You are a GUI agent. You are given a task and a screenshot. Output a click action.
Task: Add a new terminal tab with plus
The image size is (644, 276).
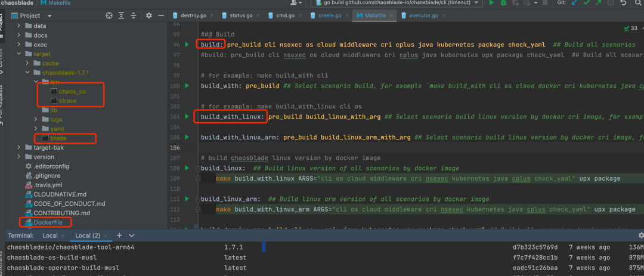point(119,235)
